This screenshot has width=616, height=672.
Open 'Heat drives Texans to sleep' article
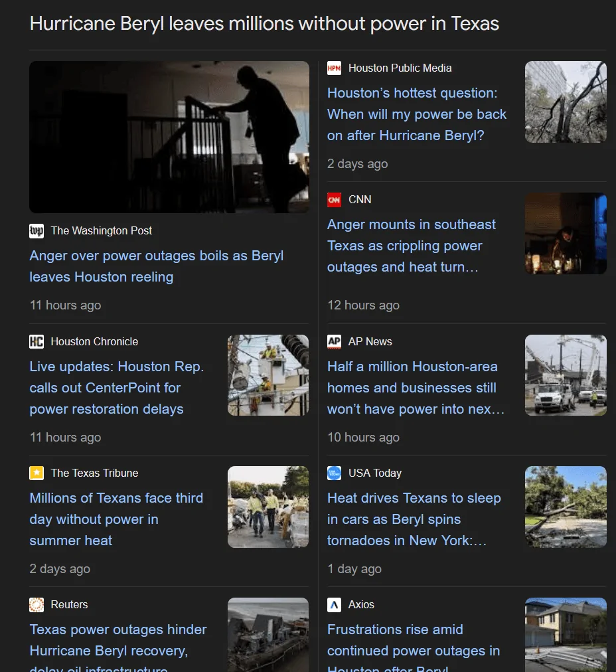click(x=414, y=519)
